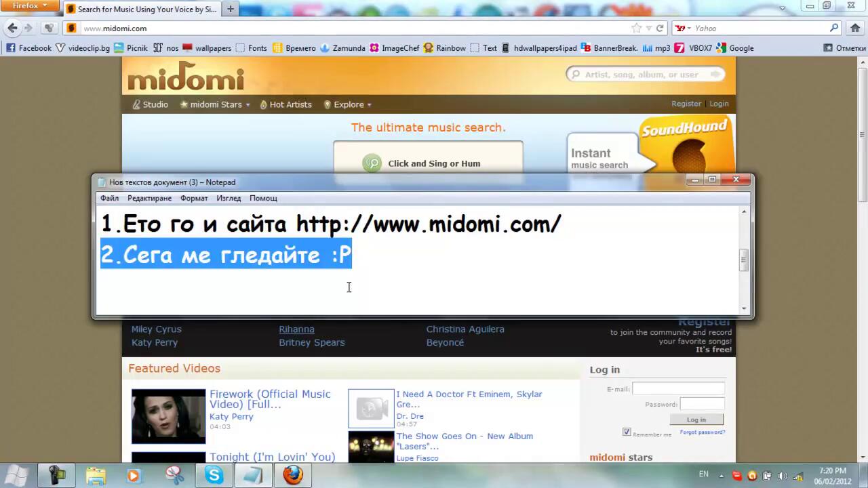Image resolution: width=868 pixels, height=488 pixels.
Task: Click the volume speaker icon in system tray
Action: tap(782, 476)
